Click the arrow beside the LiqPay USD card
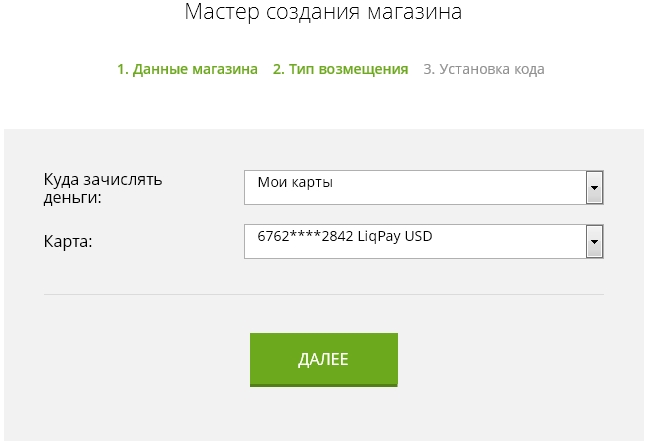The width and height of the screenshot is (645, 441). 594,241
